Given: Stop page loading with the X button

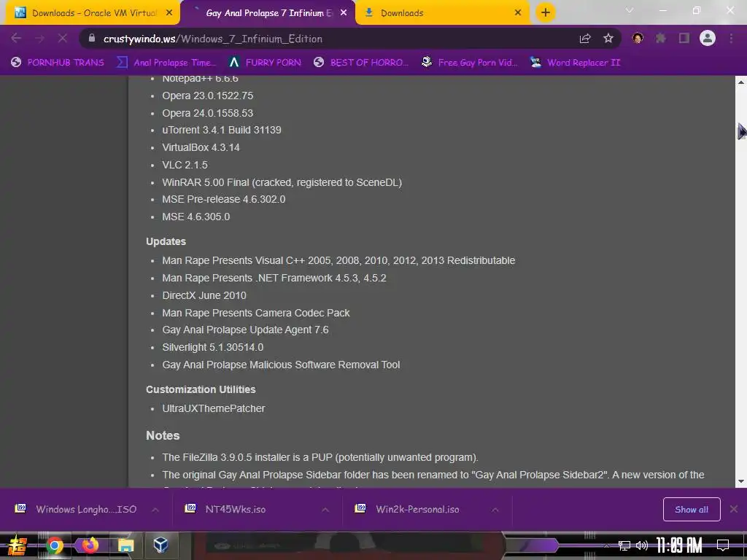Looking at the screenshot, I should pyautogui.click(x=63, y=38).
